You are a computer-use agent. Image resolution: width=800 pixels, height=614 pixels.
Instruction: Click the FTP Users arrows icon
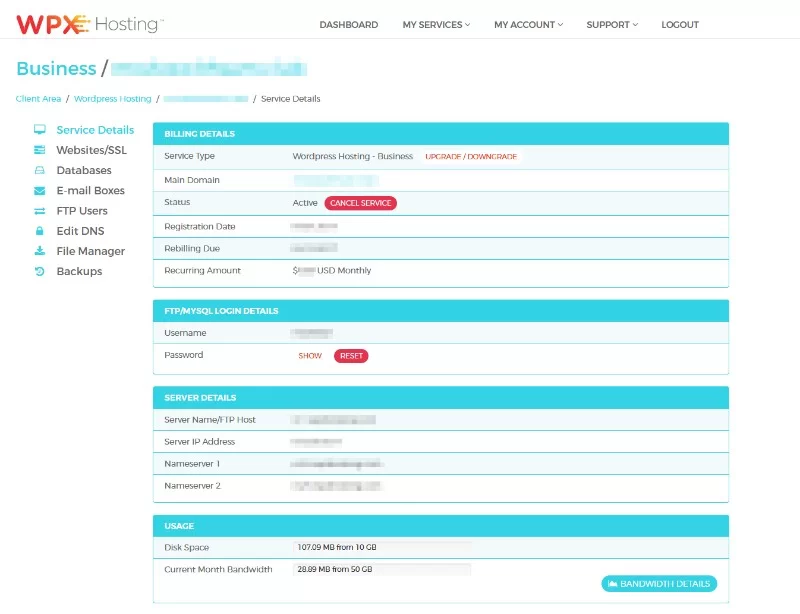40,211
